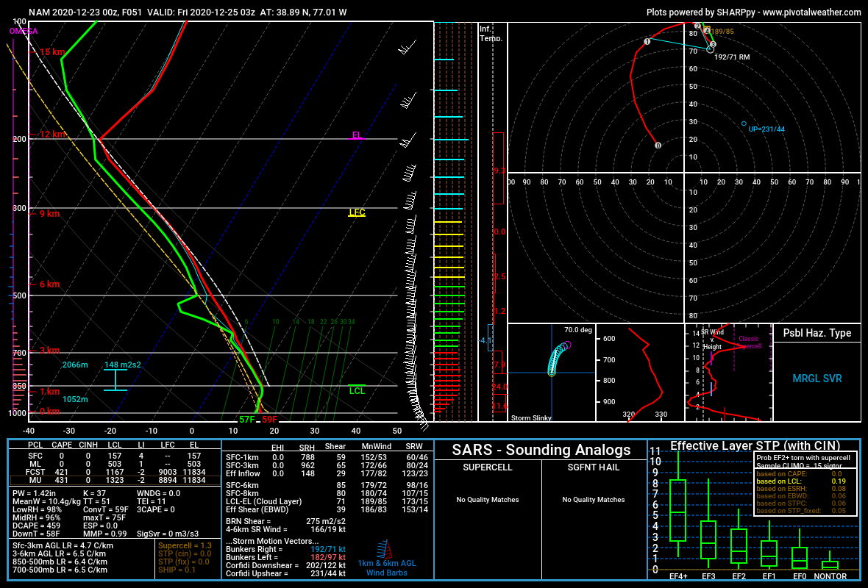868x588 pixels.
Task: Click the 4-6km SR Wind = label
Action: (x=257, y=529)
